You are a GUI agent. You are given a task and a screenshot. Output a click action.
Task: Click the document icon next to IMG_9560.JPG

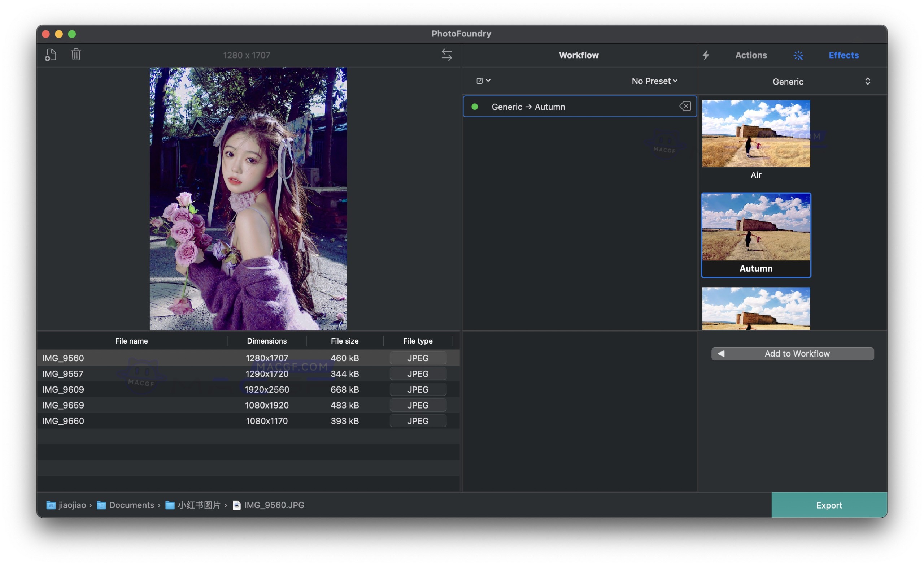point(236,505)
